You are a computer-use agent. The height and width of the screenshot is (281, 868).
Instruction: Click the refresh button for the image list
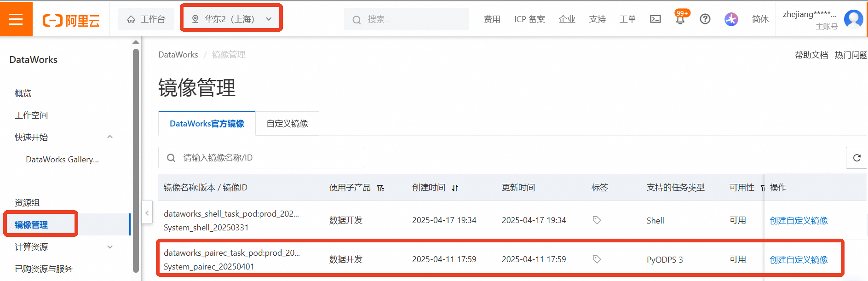point(857,158)
